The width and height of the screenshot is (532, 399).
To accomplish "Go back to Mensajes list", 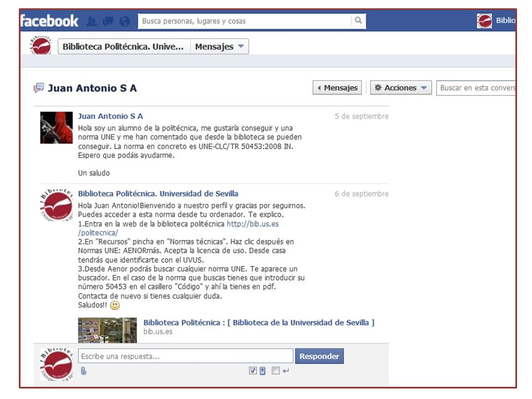I will pos(337,88).
